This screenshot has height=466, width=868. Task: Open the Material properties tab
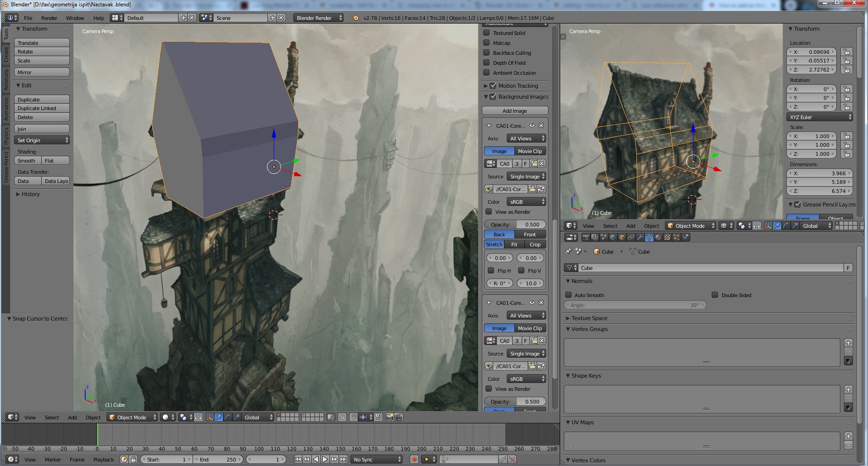(658, 237)
